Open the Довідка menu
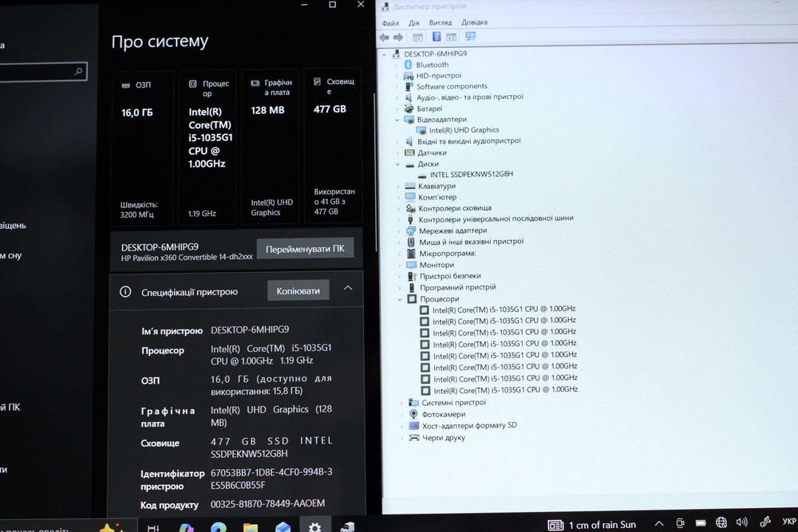The image size is (798, 532). [474, 22]
